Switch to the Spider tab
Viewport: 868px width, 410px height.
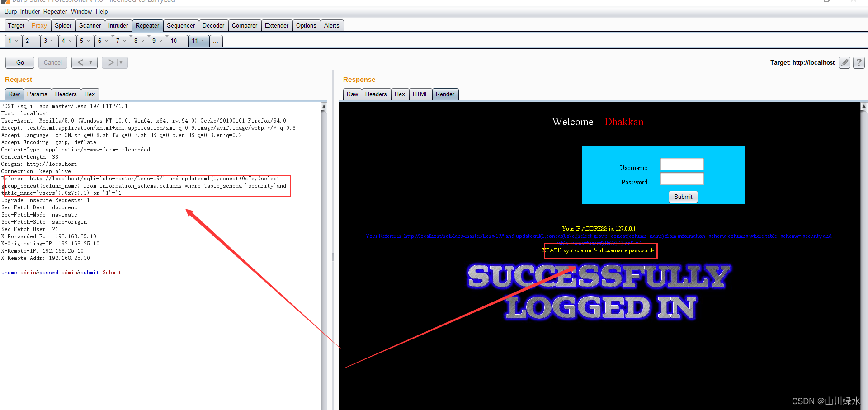pos(63,25)
